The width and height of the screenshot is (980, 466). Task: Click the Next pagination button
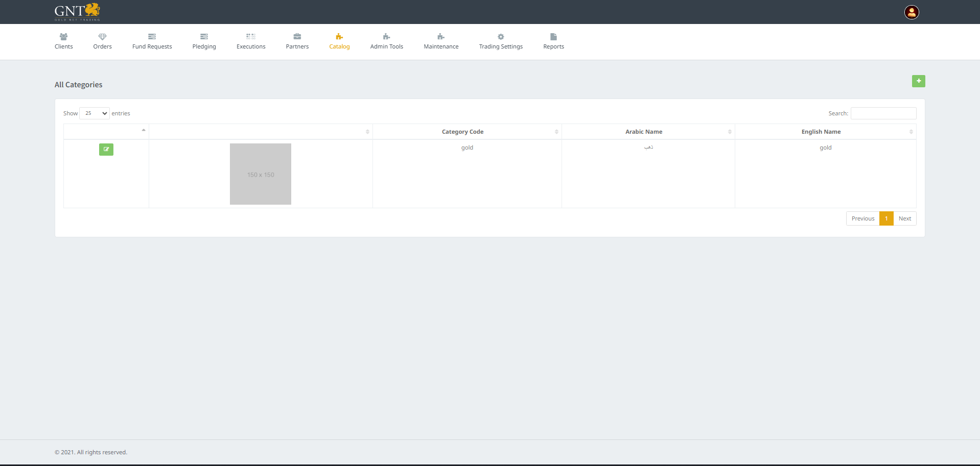click(x=904, y=218)
